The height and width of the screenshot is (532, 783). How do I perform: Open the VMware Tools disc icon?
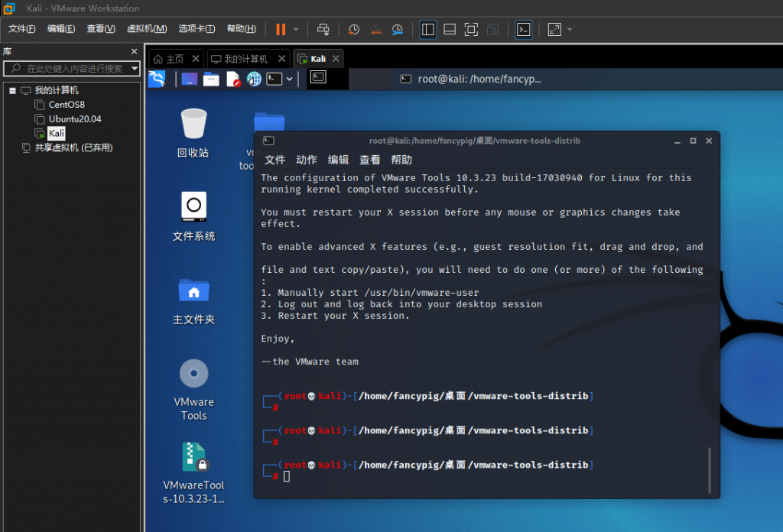tap(193, 390)
